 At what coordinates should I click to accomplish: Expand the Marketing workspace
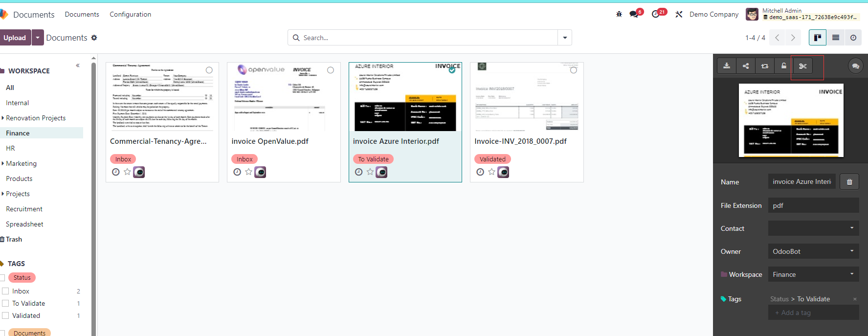3,163
